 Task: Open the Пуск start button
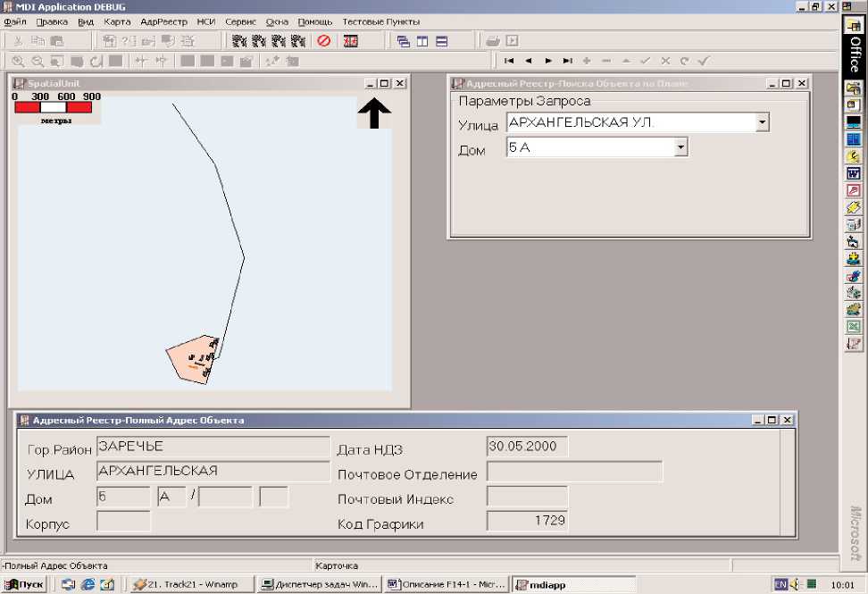pyautogui.click(x=24, y=584)
